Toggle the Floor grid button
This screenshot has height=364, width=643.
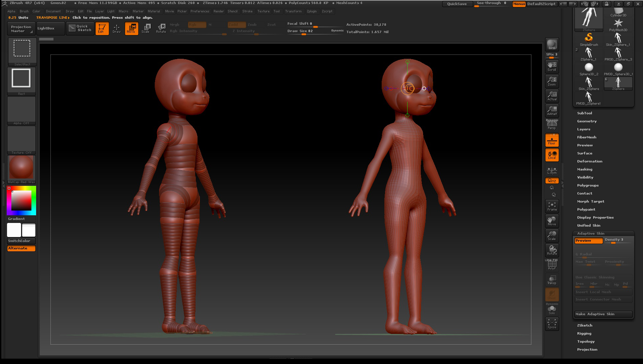point(552,140)
